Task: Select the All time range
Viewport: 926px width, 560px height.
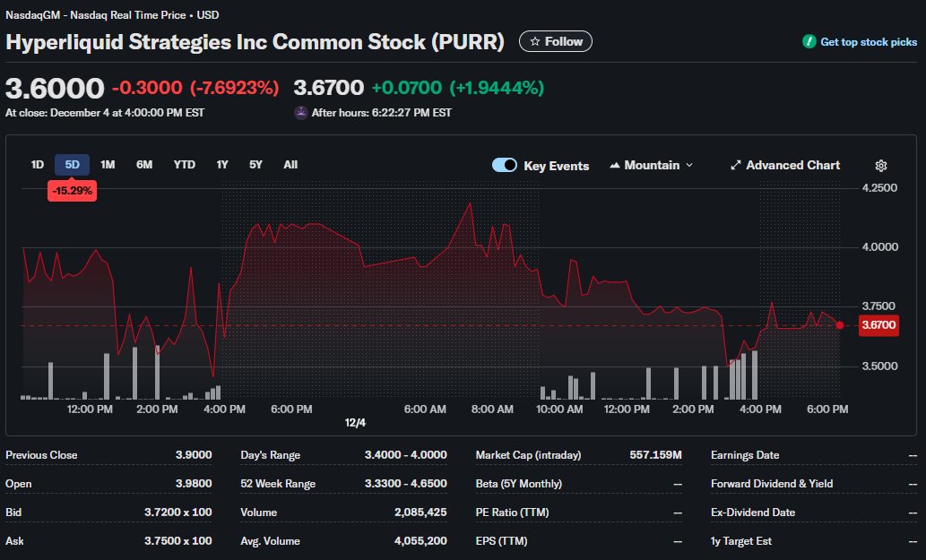Action: tap(290, 165)
